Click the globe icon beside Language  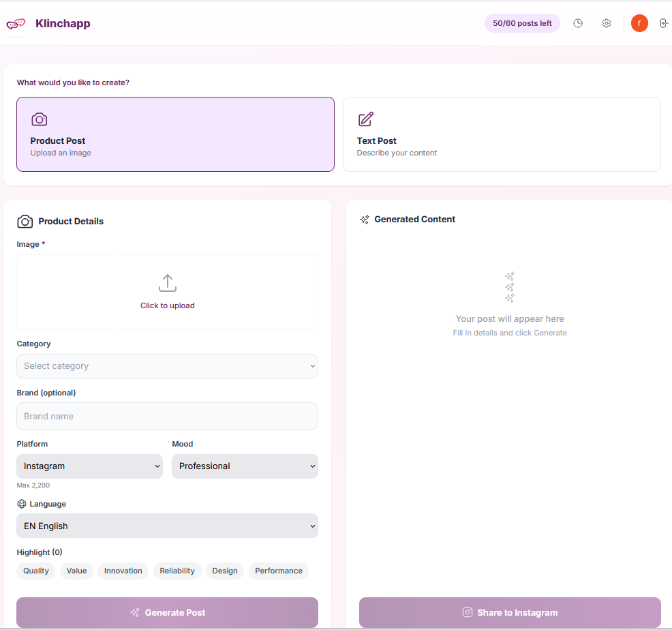(22, 503)
